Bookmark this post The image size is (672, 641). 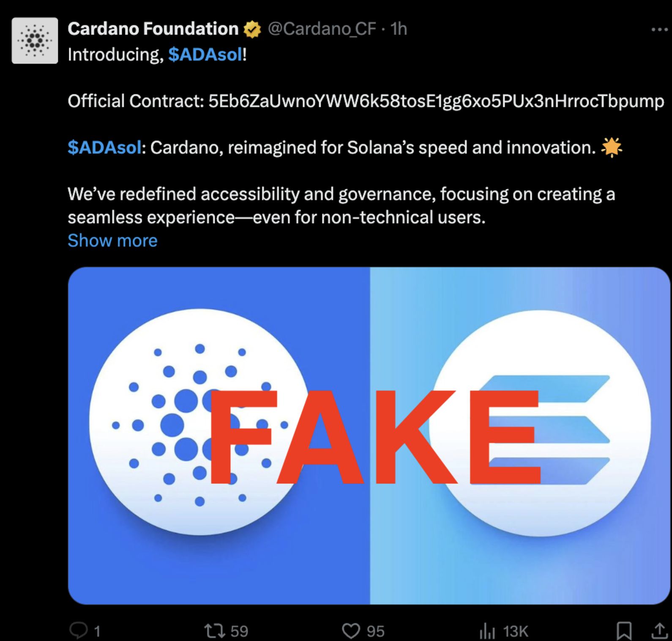tap(624, 631)
